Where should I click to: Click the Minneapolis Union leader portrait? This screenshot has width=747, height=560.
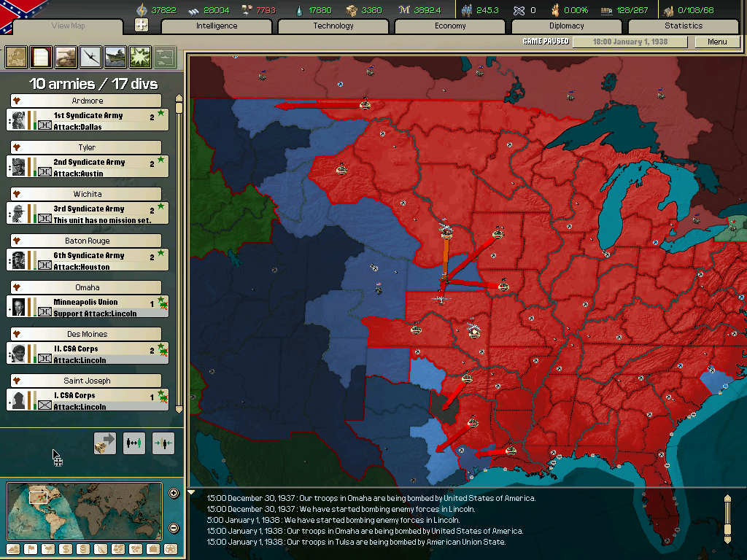coord(18,307)
